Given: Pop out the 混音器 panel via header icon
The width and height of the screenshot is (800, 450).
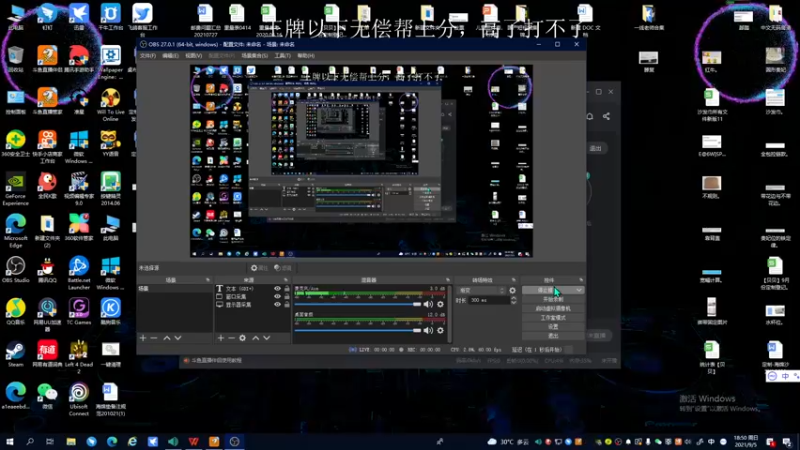Looking at the screenshot, I should coord(448,280).
